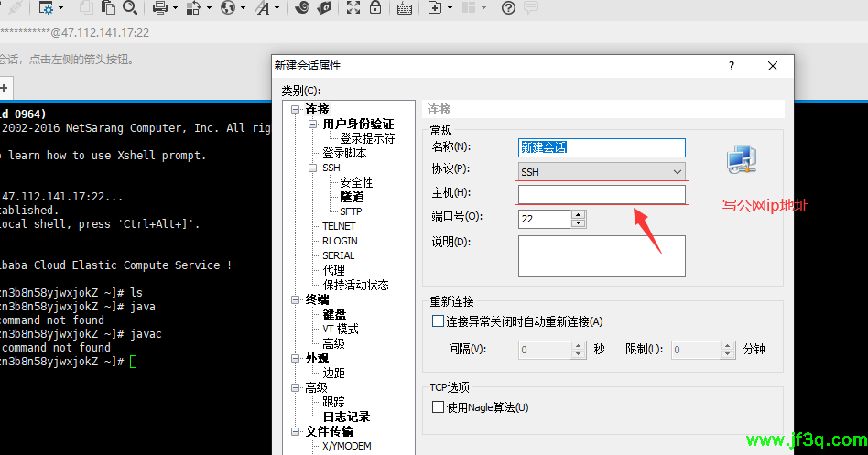The width and height of the screenshot is (868, 455).
Task: Select 隧道 in the category tree
Action: (352, 197)
